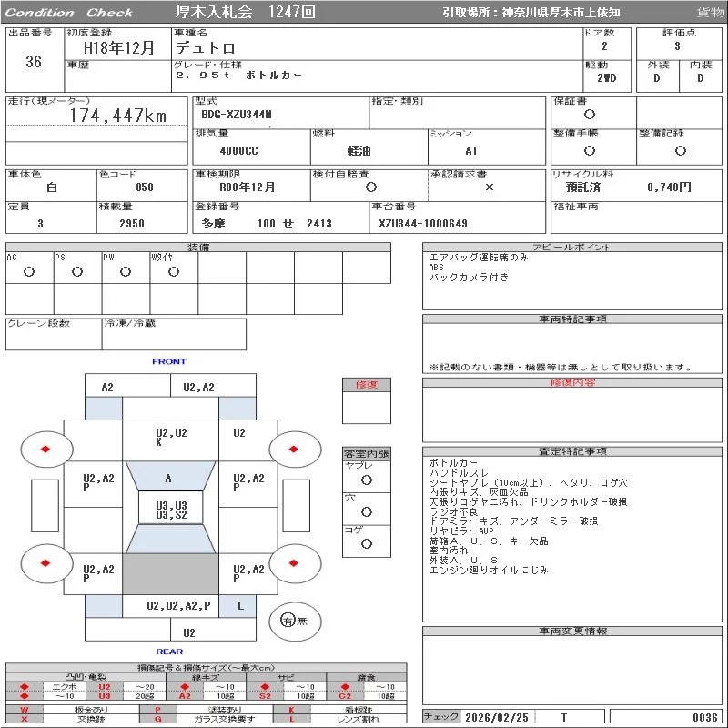Screen dimensions: 728x728
Task: Click the front bumper cell marked A2 only
Action: click(x=127, y=385)
